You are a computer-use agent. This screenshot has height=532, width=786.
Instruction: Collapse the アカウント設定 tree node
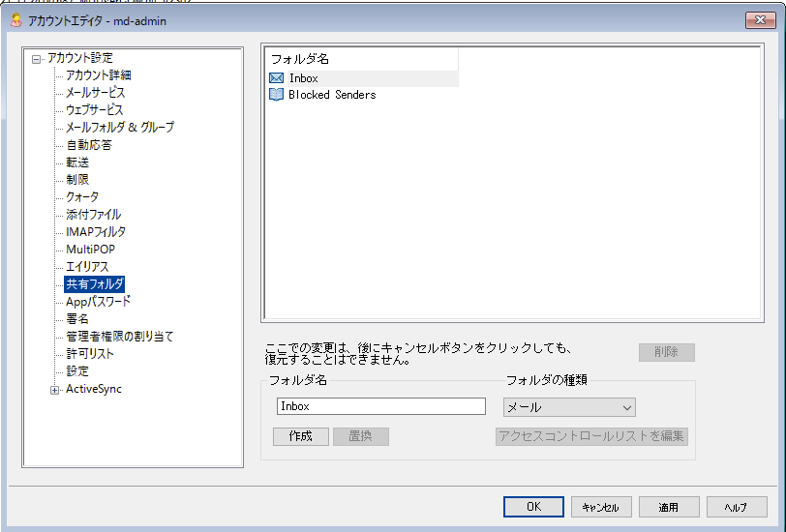pos(37,59)
